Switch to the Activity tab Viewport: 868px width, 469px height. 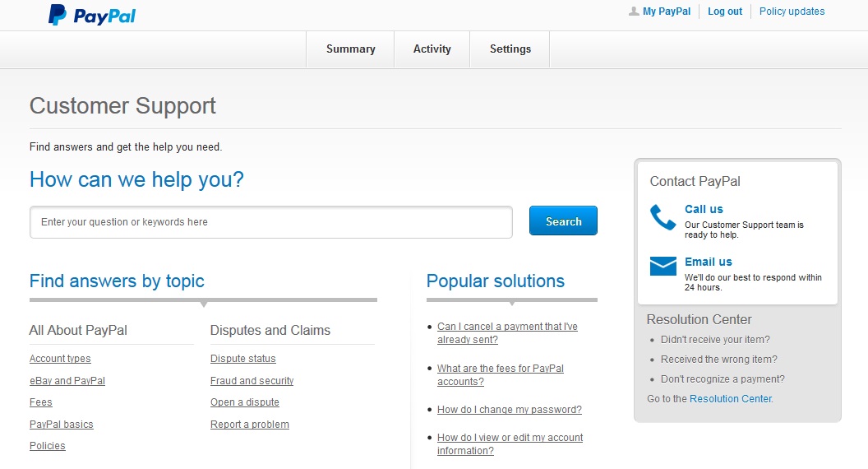click(x=432, y=49)
